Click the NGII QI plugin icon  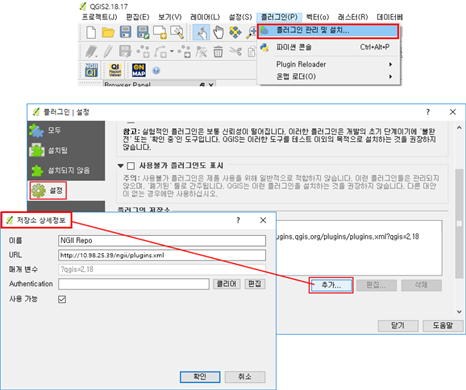(91, 70)
